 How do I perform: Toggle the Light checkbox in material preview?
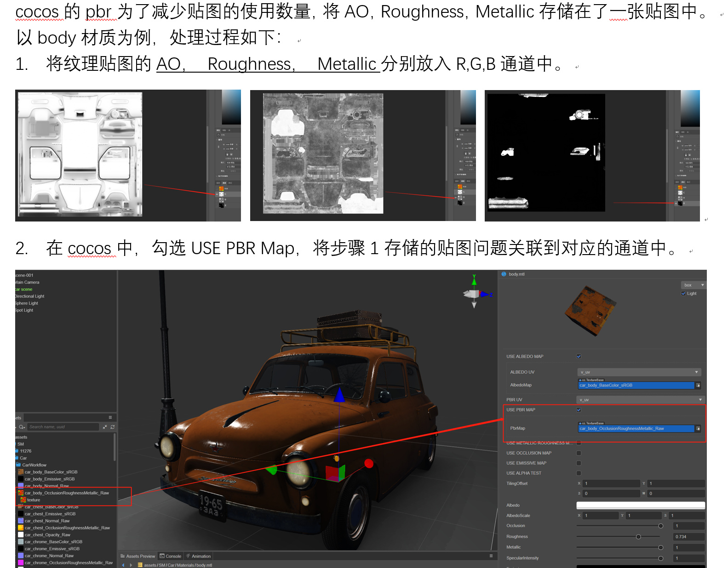pos(683,293)
